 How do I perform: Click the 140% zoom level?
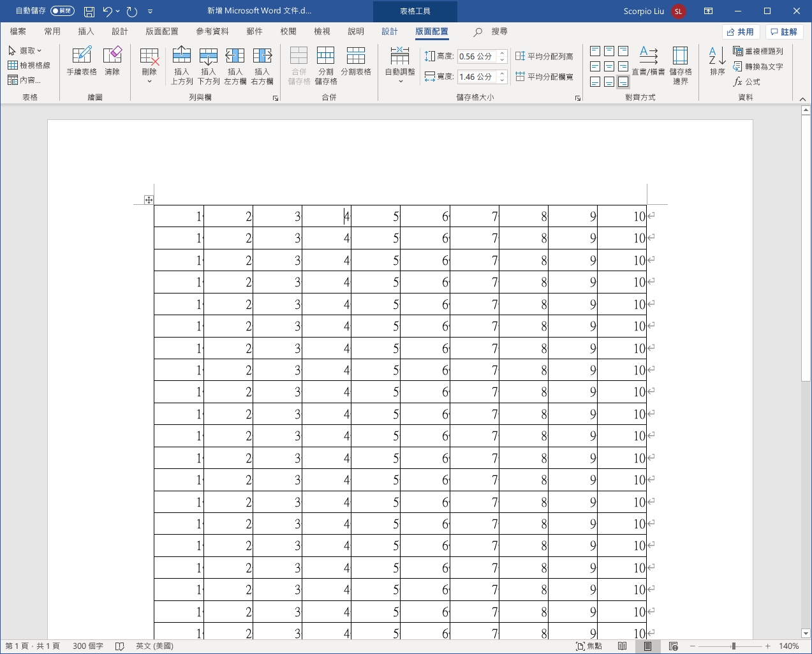click(789, 646)
